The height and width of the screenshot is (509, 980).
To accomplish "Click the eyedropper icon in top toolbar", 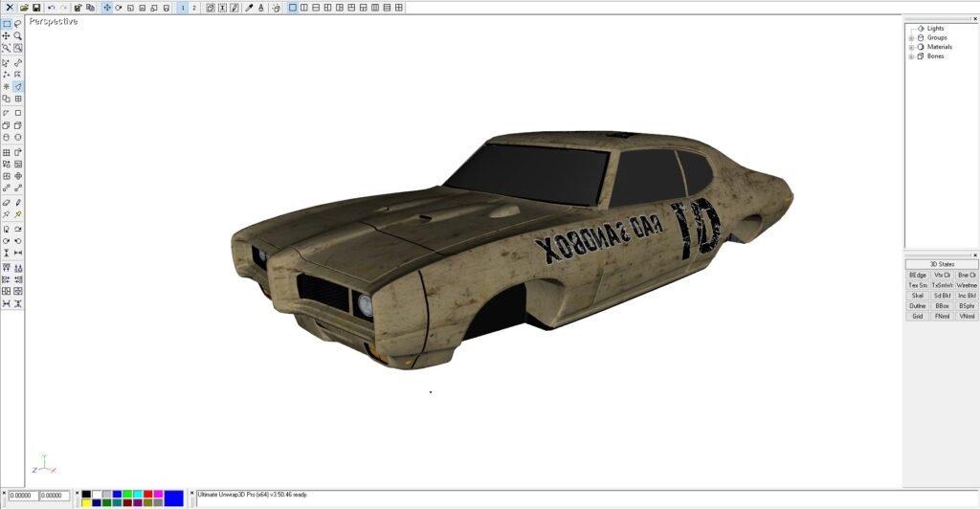I will pyautogui.click(x=250, y=7).
